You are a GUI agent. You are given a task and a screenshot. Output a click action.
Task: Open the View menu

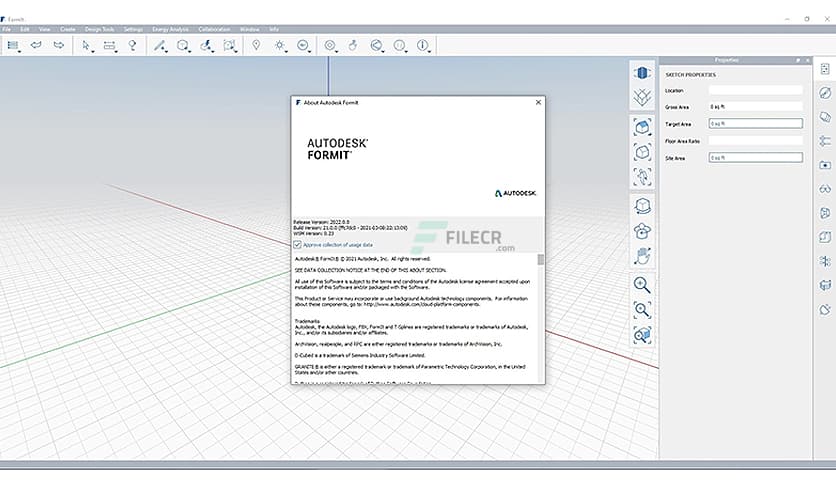click(x=45, y=29)
